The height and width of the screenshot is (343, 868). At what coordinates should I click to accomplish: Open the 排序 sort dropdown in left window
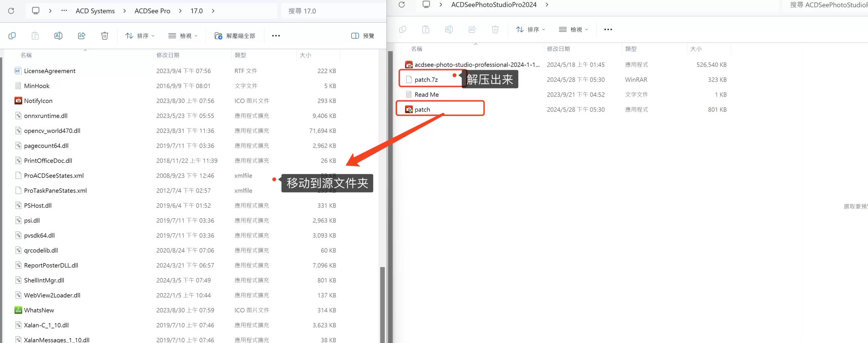click(x=140, y=36)
